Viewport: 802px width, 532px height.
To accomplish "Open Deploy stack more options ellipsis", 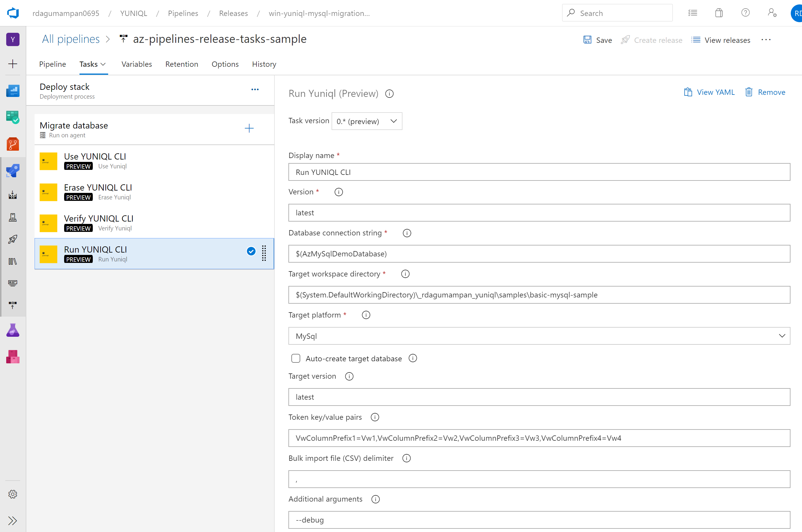I will tap(255, 90).
